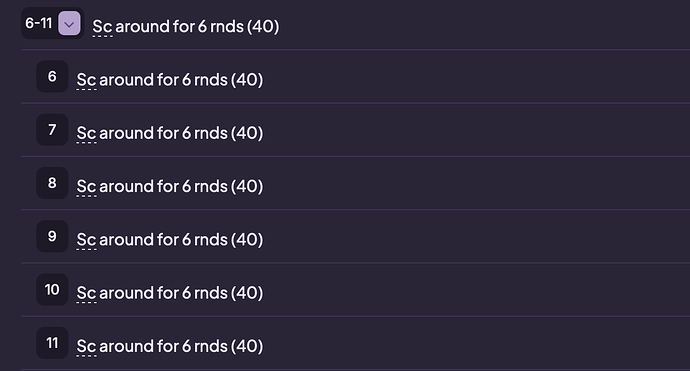Select round 8 'around for 6 rnds' text

[x=163, y=187]
